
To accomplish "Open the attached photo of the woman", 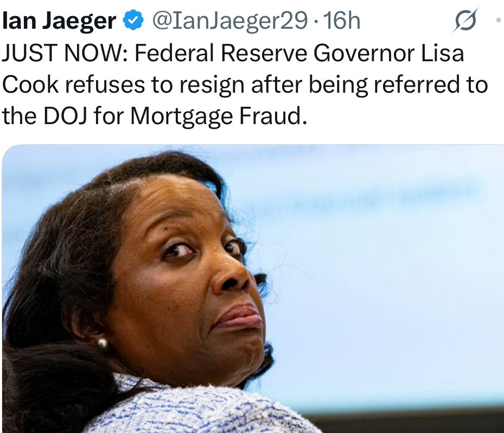I will tap(253, 288).
